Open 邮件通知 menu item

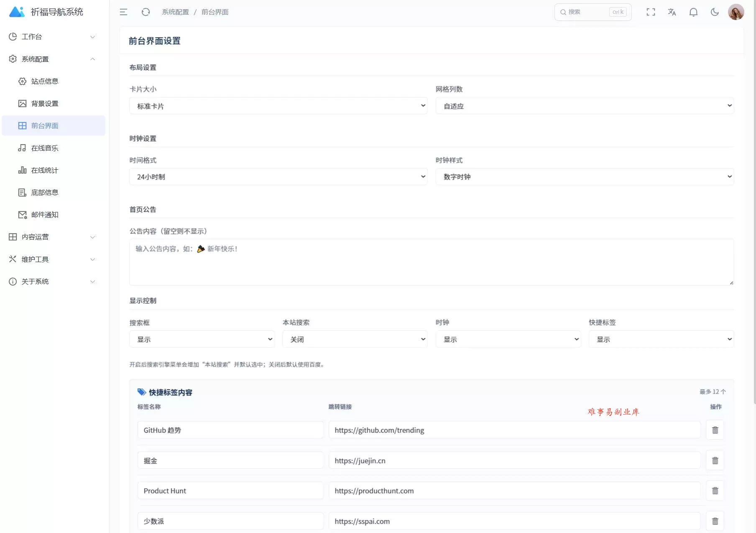click(x=54, y=214)
